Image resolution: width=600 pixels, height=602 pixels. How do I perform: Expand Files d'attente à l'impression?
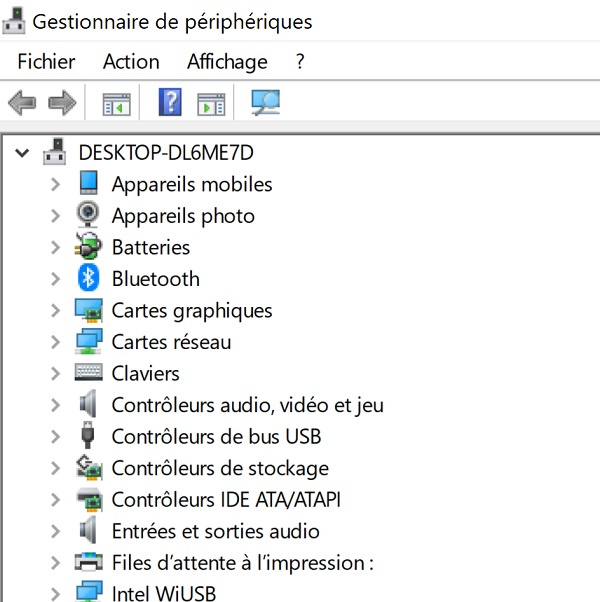55,563
